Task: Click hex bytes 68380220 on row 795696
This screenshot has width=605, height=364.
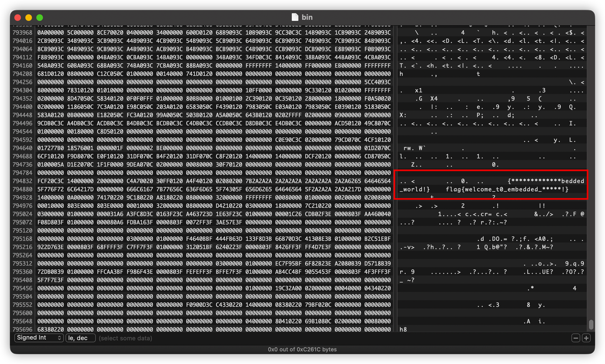Action: click(x=49, y=330)
